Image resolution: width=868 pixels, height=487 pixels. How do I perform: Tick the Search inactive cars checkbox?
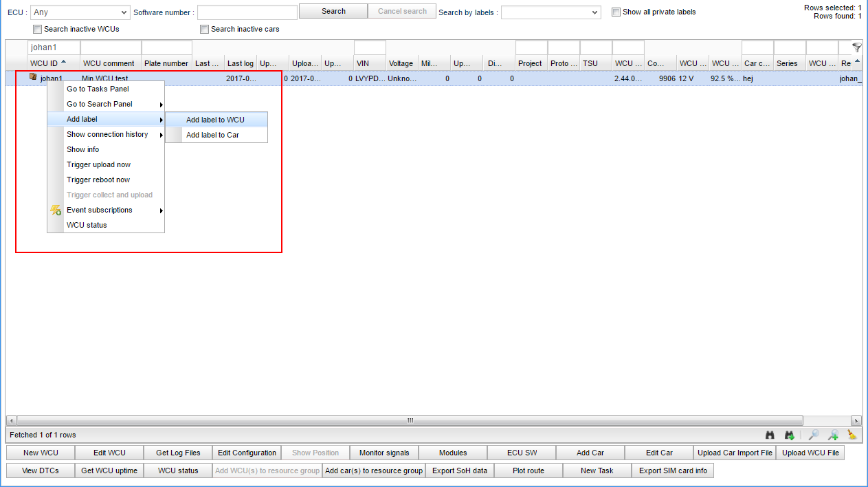tap(205, 30)
